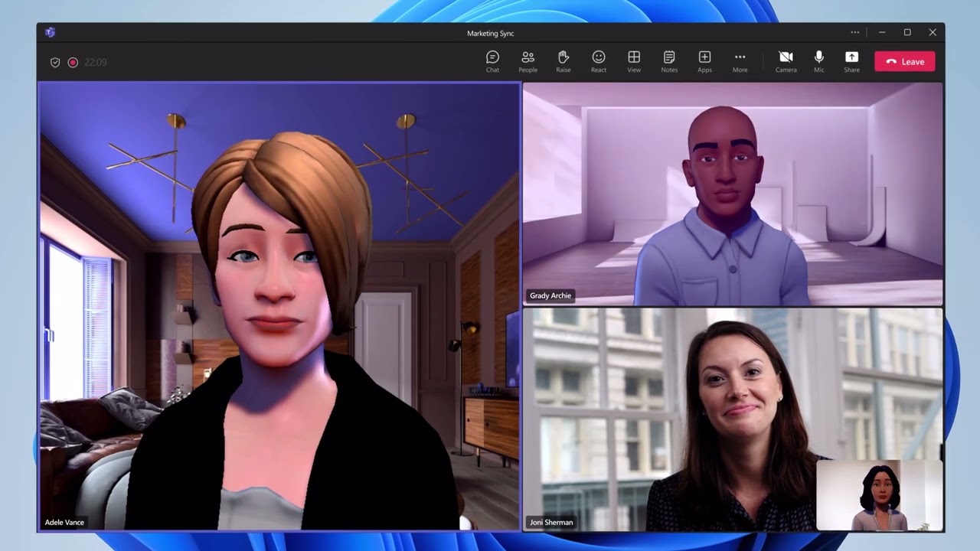The width and height of the screenshot is (980, 551).
Task: Select Grady Archie's video tile
Action: point(733,194)
